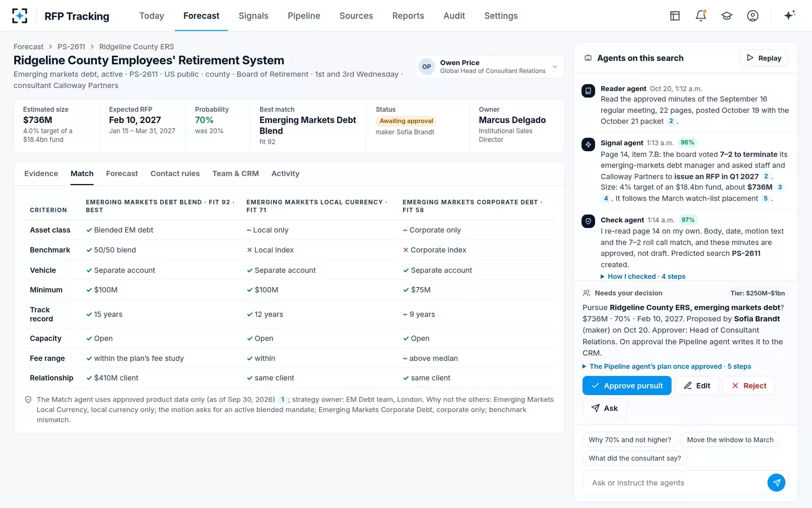
Task: Click the Ask button
Action: coord(604,408)
